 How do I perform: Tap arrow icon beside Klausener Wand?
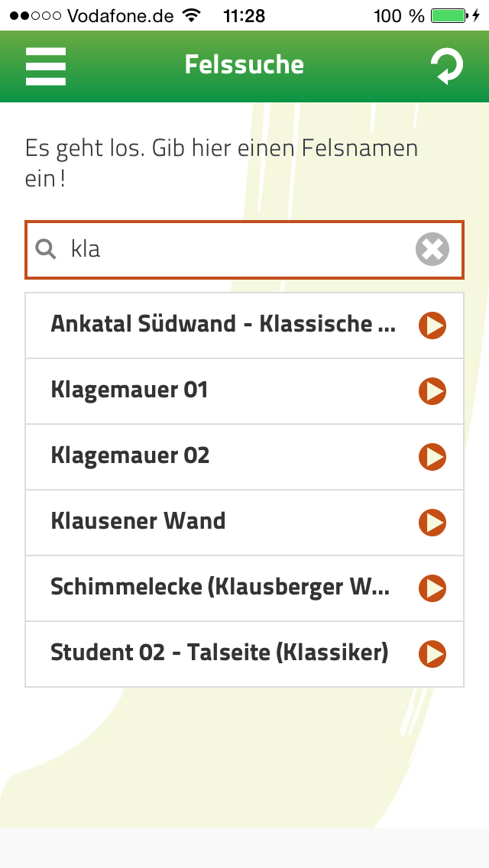point(432,523)
